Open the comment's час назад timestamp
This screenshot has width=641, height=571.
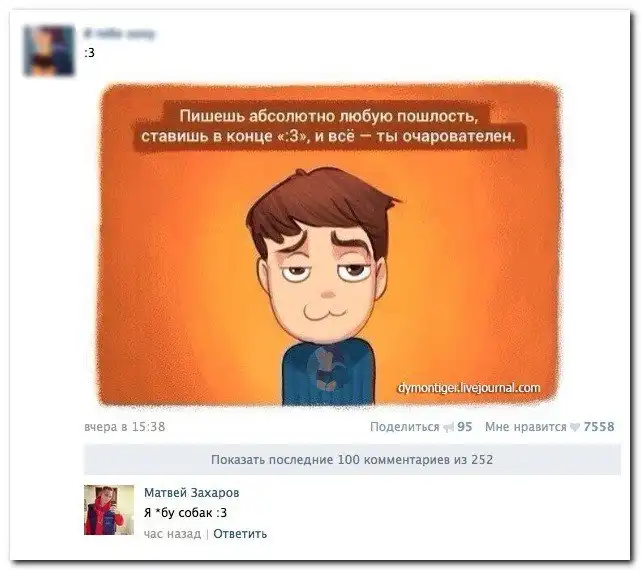(173, 534)
